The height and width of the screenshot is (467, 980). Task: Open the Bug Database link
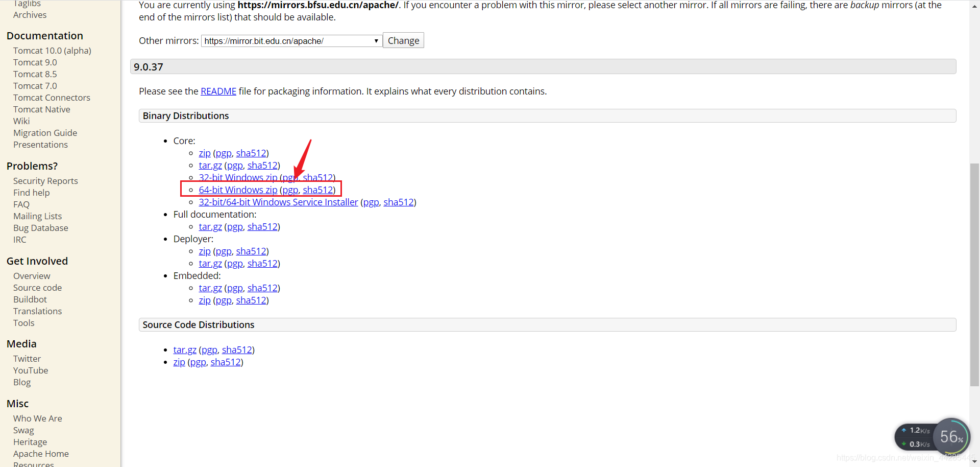40,228
